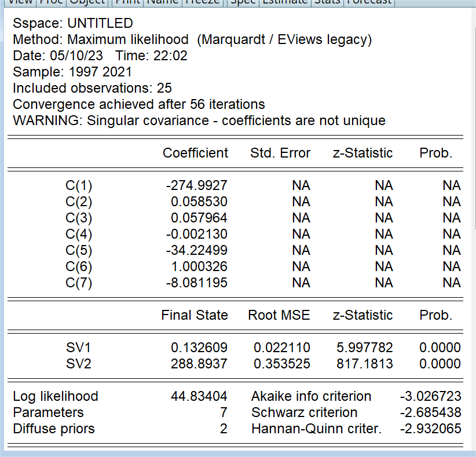
Task: Click the Print toolbar button
Action: [x=127, y=2]
